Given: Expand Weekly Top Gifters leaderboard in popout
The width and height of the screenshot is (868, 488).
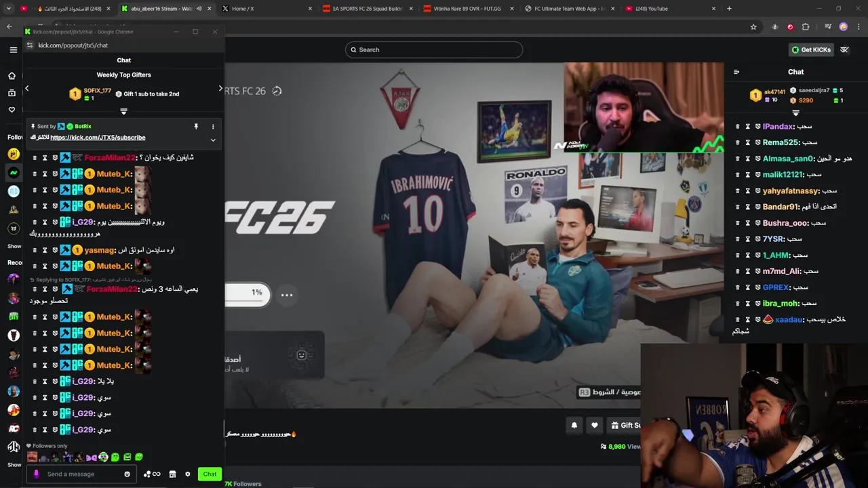Looking at the screenshot, I should click(x=123, y=111).
